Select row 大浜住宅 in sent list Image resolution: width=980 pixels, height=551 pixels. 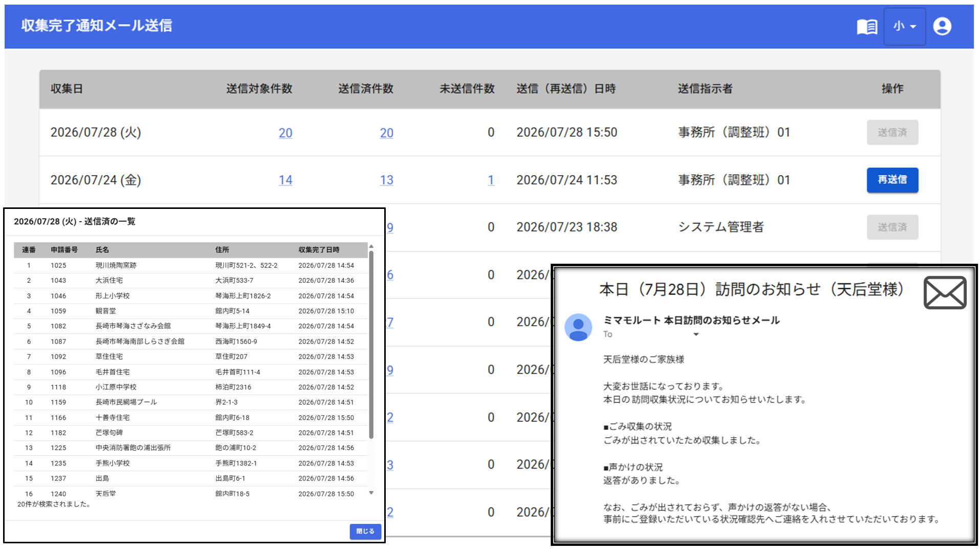[191, 281]
